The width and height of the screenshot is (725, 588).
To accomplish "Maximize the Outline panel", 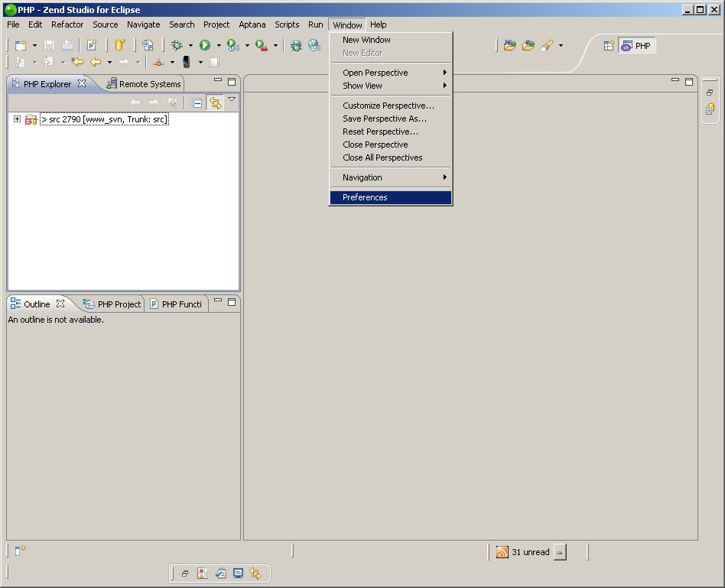I will (x=232, y=302).
